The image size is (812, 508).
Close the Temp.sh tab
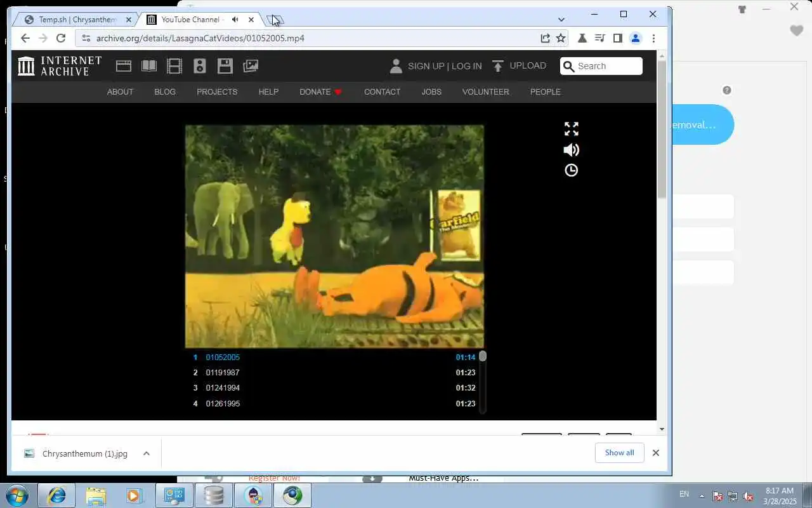click(x=129, y=20)
